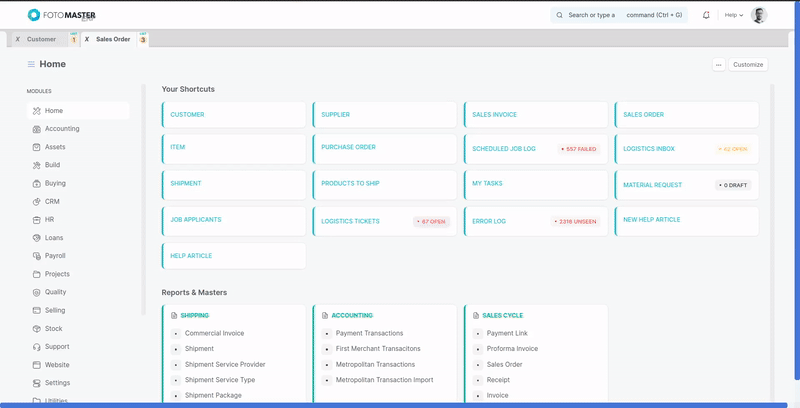This screenshot has width=800, height=408.
Task: Click the CRM module icon in sidebar
Action: [37, 201]
